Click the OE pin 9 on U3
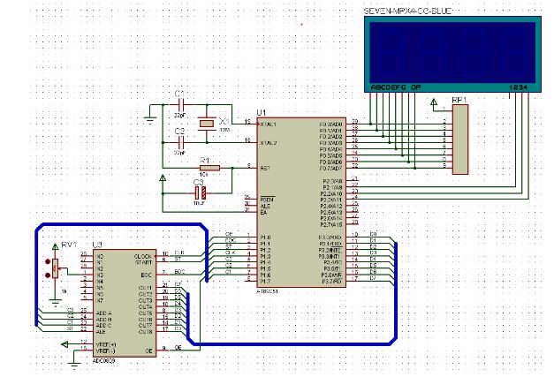 pyautogui.click(x=162, y=351)
